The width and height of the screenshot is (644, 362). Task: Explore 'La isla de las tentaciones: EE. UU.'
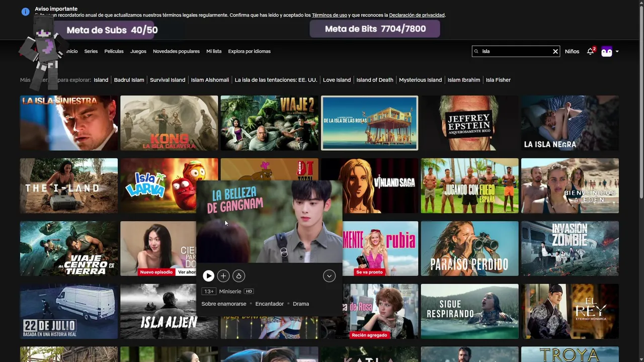[276, 80]
